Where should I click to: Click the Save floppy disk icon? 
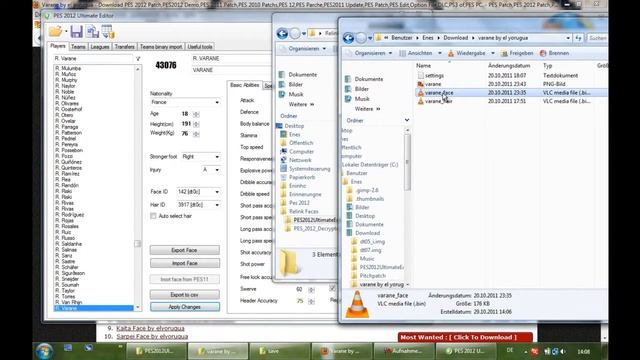76,31
